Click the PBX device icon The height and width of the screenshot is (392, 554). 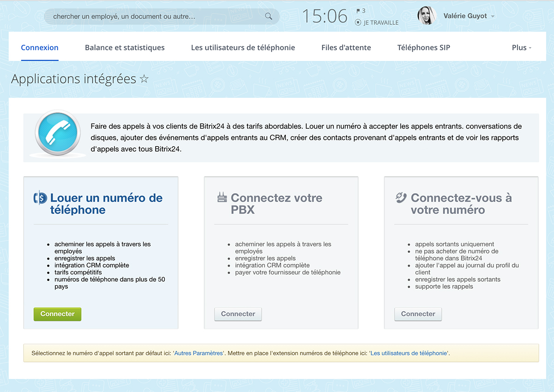tap(222, 198)
